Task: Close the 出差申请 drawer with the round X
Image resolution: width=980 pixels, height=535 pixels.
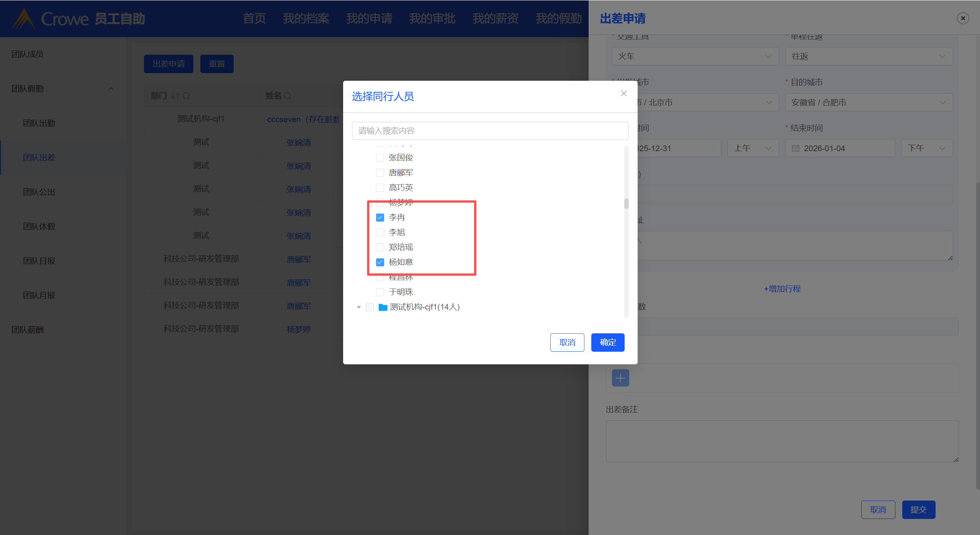Action: (x=962, y=18)
